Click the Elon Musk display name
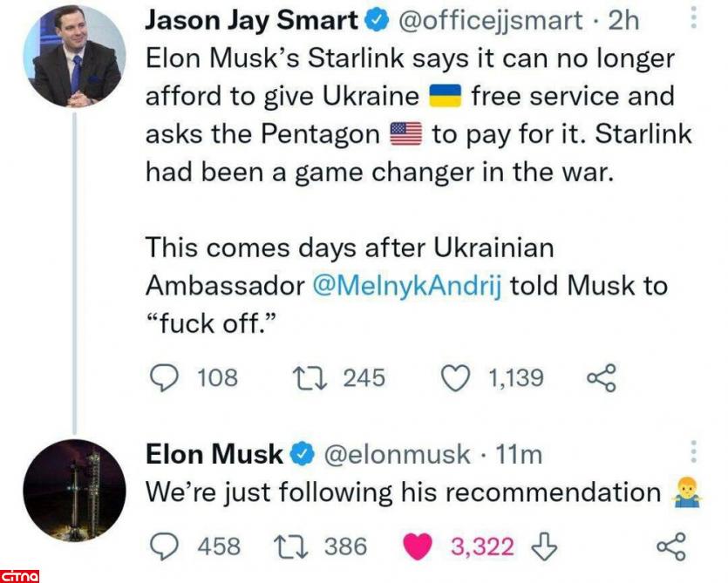The image size is (728, 583). (214, 453)
